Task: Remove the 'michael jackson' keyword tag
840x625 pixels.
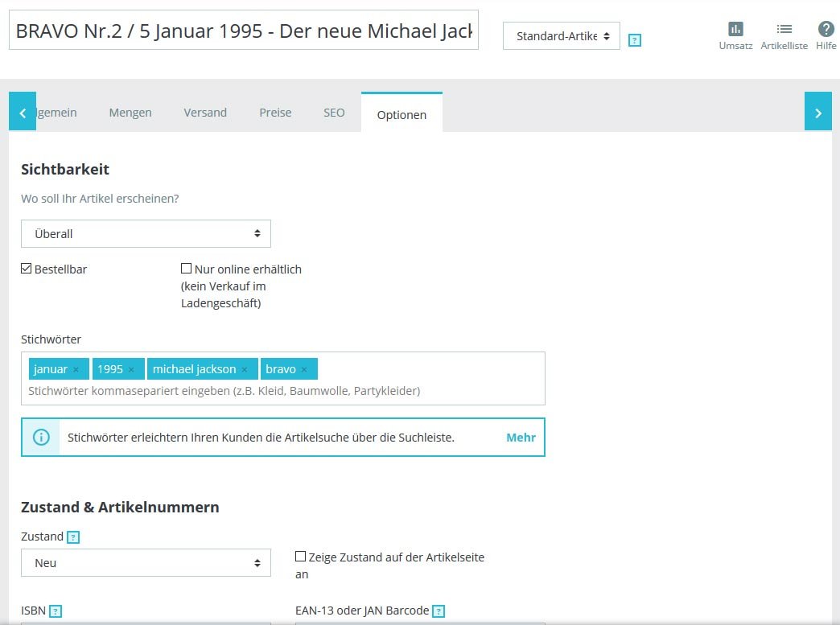Action: [x=245, y=369]
